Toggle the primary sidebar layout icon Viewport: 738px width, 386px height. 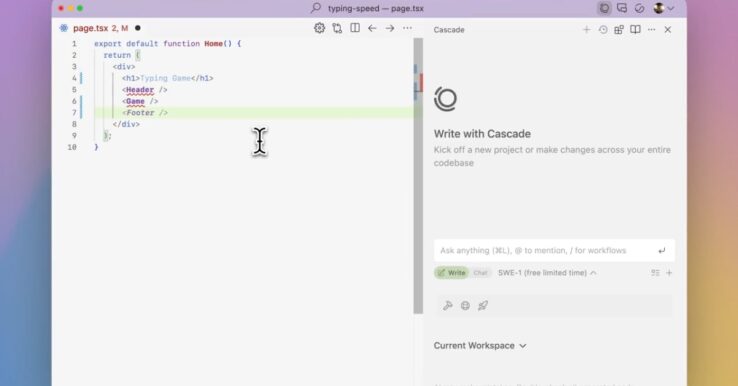(604, 8)
